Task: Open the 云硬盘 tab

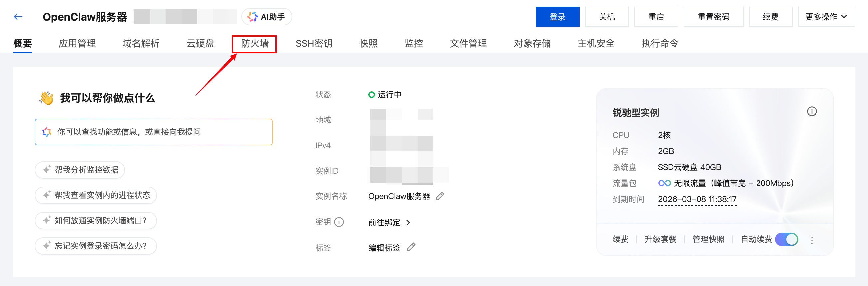Action: 200,43
